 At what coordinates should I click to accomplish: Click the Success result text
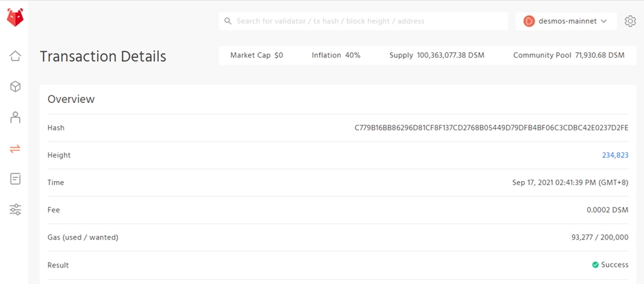point(615,265)
